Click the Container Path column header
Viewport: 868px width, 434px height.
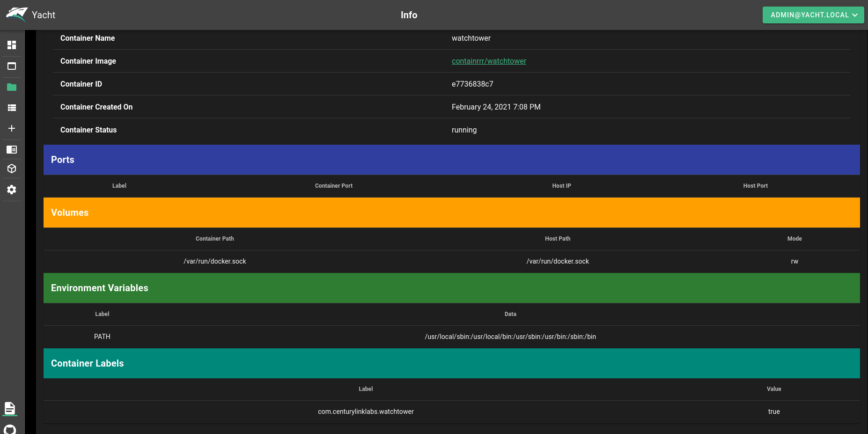tap(215, 239)
